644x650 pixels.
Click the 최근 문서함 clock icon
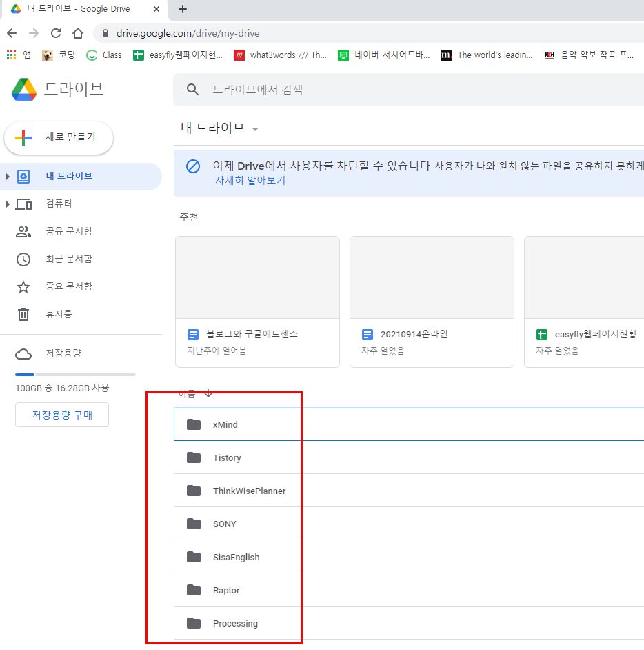coord(23,259)
